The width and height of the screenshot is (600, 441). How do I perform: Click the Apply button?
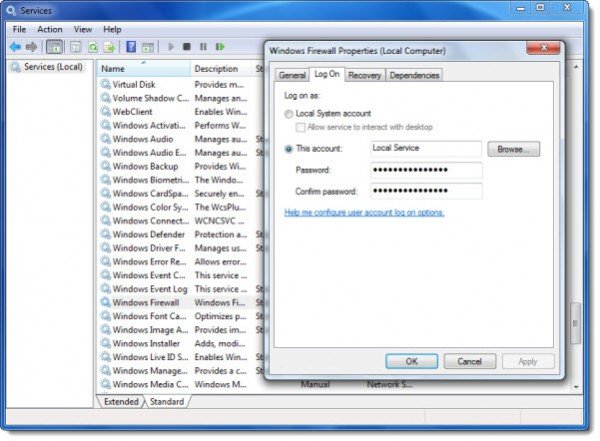click(x=528, y=361)
